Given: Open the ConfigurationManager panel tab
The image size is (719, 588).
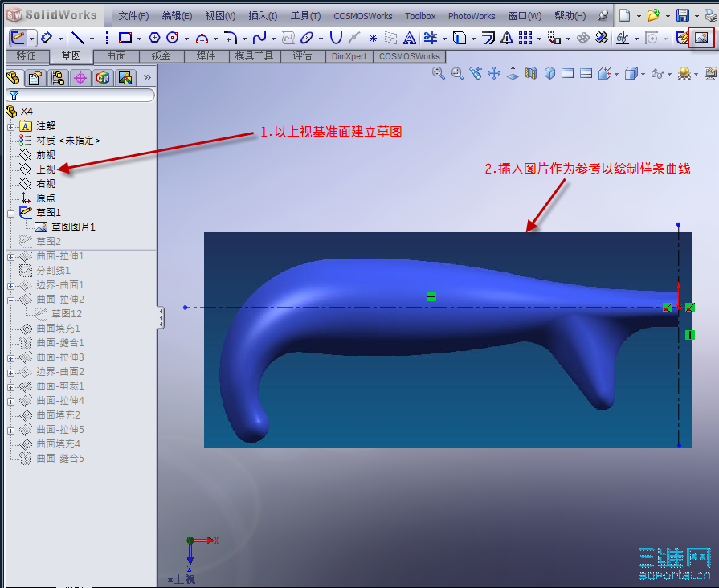Looking at the screenshot, I should (58, 78).
